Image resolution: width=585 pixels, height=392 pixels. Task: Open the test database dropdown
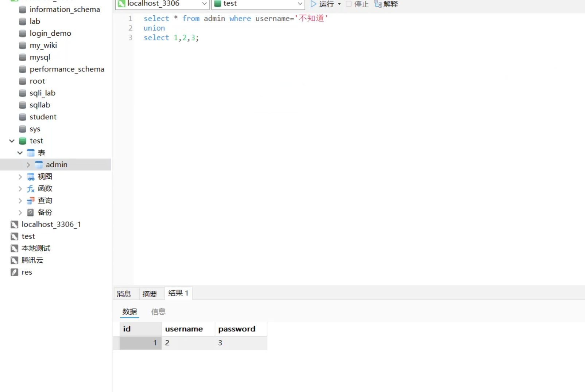tap(300, 4)
